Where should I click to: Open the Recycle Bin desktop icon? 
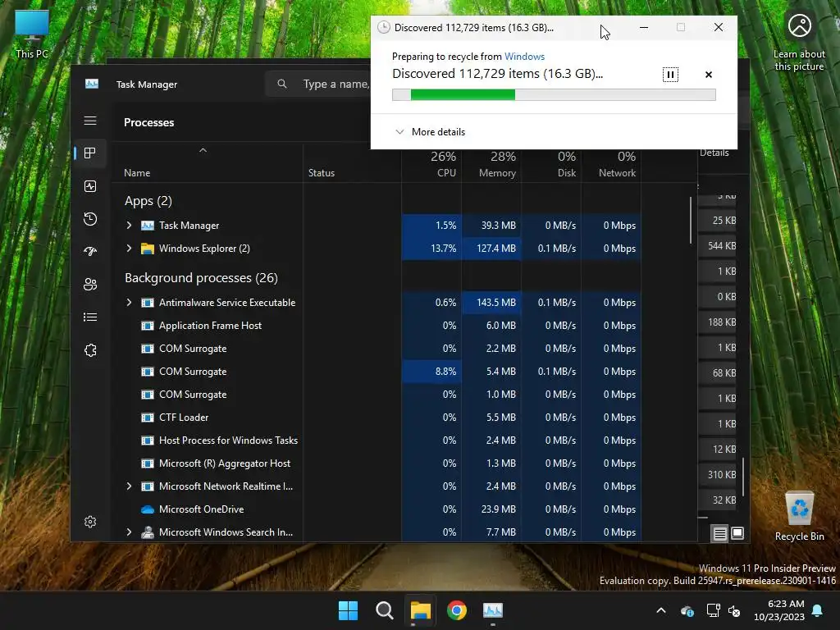799,516
